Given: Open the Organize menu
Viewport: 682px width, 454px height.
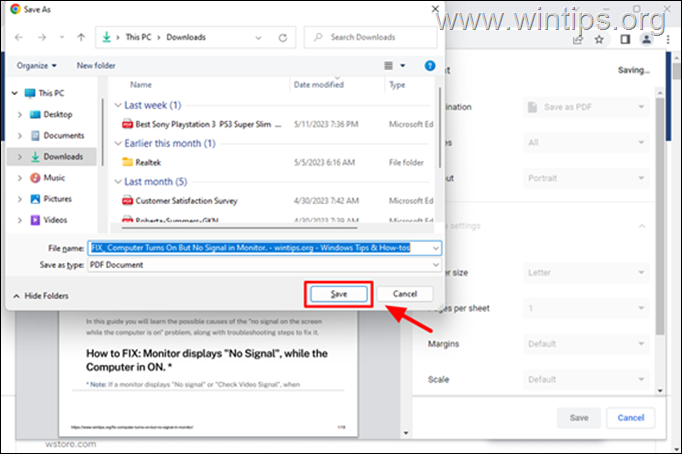Looking at the screenshot, I should pyautogui.click(x=37, y=66).
